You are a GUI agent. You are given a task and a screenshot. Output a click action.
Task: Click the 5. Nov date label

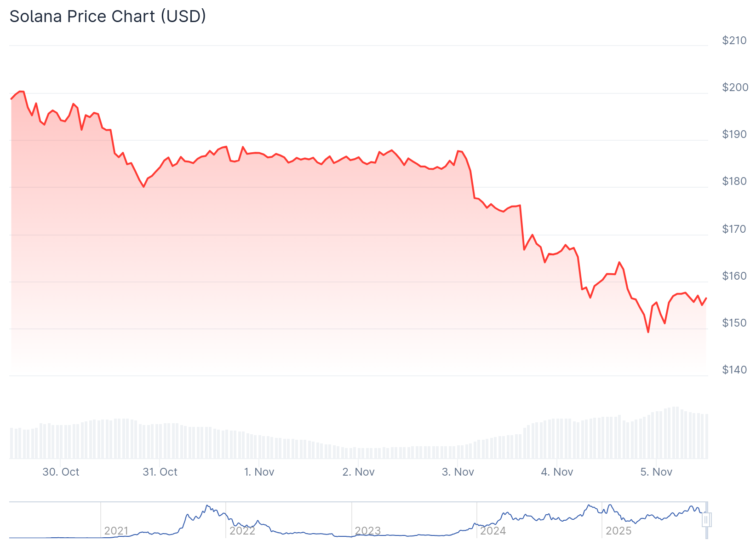tap(656, 472)
